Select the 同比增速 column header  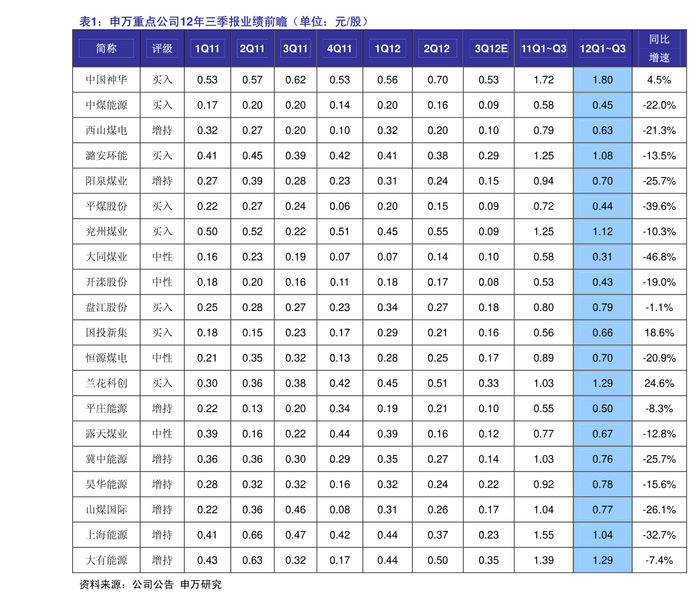coord(659,48)
